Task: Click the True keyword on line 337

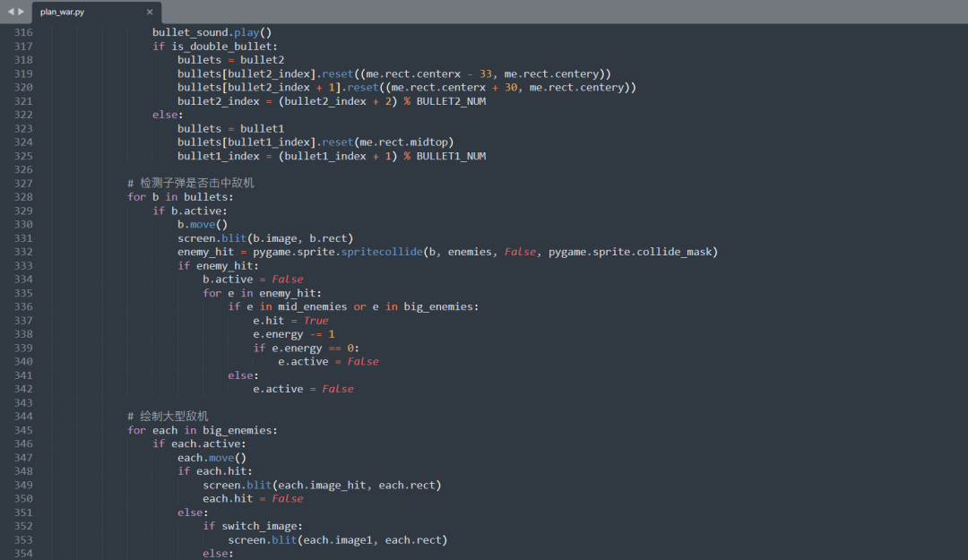Action: (315, 320)
